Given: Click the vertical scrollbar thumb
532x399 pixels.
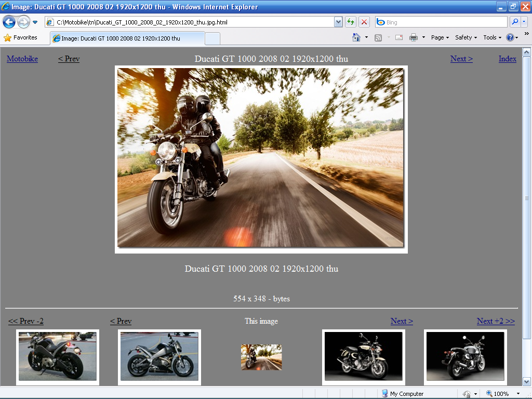Looking at the screenshot, I should tap(527, 198).
